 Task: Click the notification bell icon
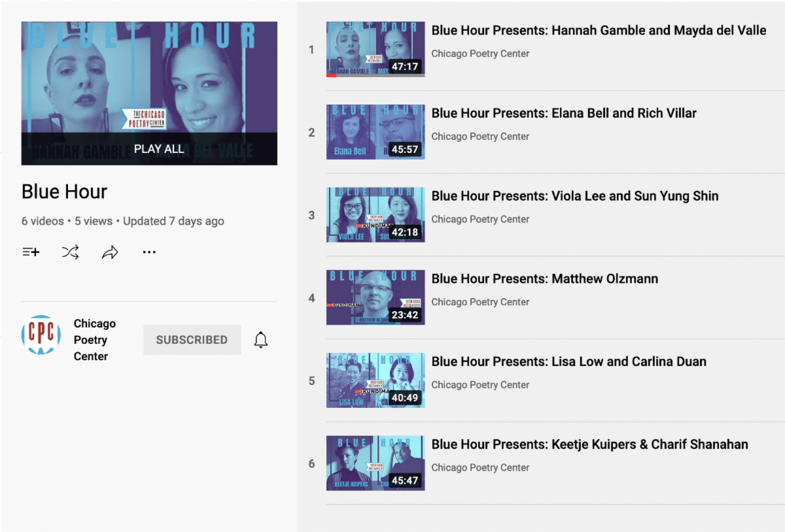tap(261, 340)
